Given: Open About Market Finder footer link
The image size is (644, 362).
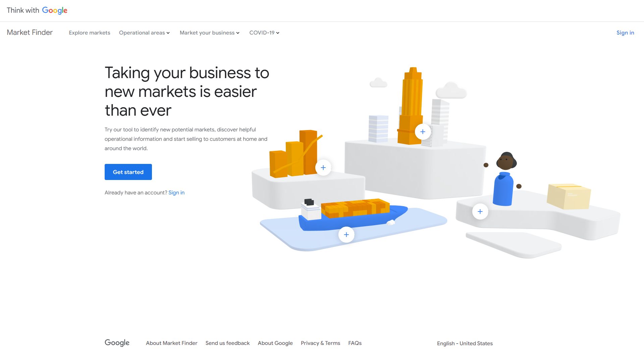Looking at the screenshot, I should click(171, 343).
